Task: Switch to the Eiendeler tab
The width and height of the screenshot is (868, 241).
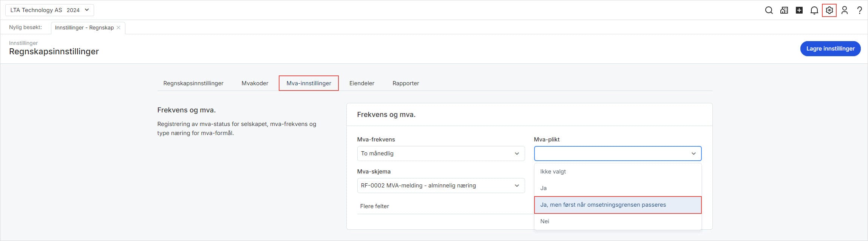Action: pos(361,83)
